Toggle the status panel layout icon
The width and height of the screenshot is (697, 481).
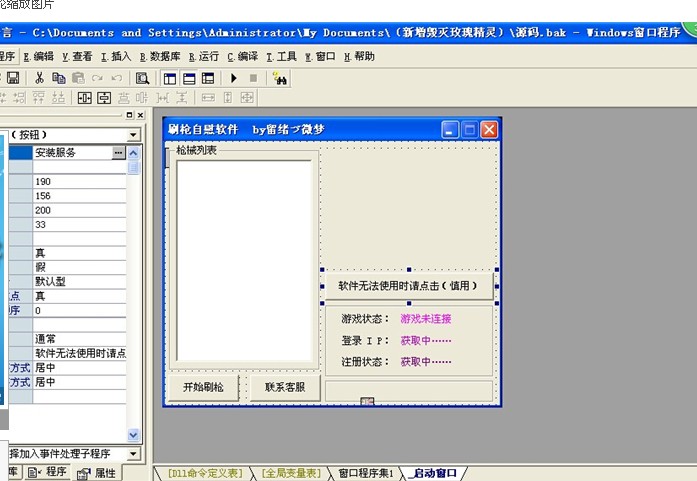(x=189, y=79)
